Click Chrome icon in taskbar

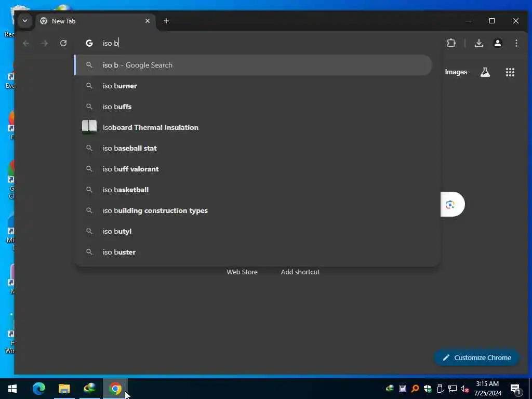click(x=115, y=389)
